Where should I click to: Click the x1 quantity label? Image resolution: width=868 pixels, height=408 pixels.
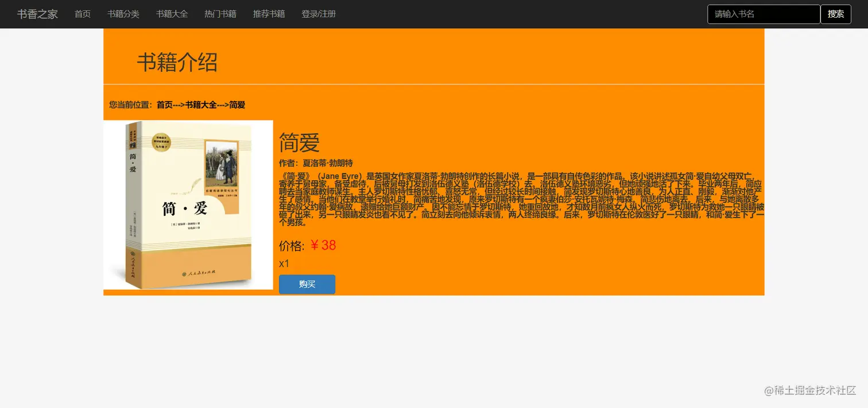pos(284,263)
